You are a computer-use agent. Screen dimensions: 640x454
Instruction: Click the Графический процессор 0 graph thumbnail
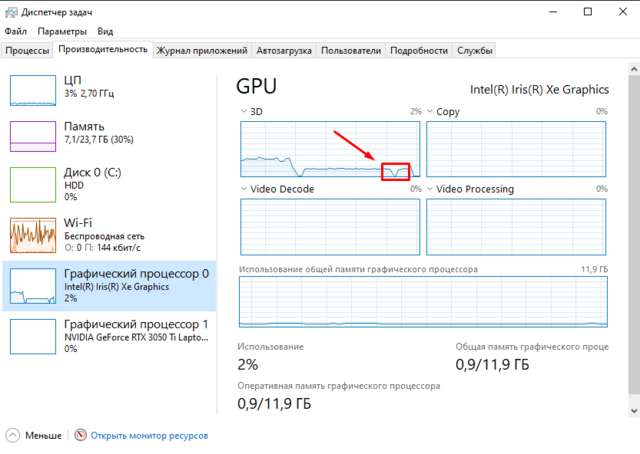[34, 284]
